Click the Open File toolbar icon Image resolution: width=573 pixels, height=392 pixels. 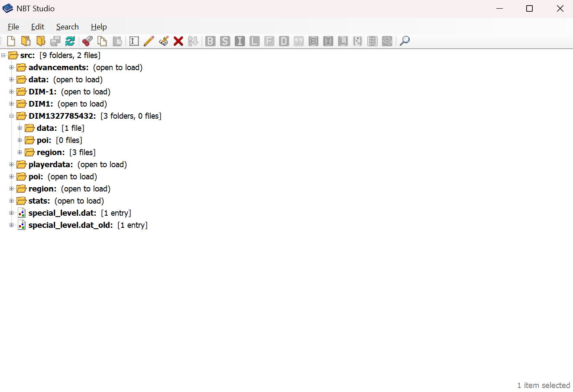26,41
